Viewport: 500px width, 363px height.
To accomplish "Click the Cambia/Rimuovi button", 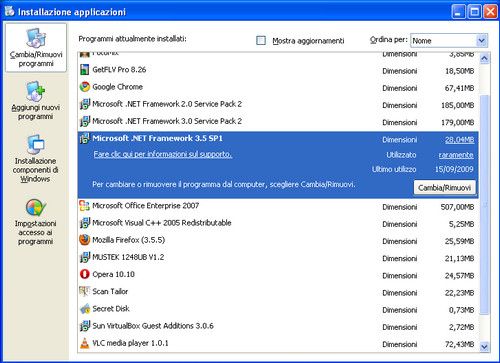I will coord(444,188).
